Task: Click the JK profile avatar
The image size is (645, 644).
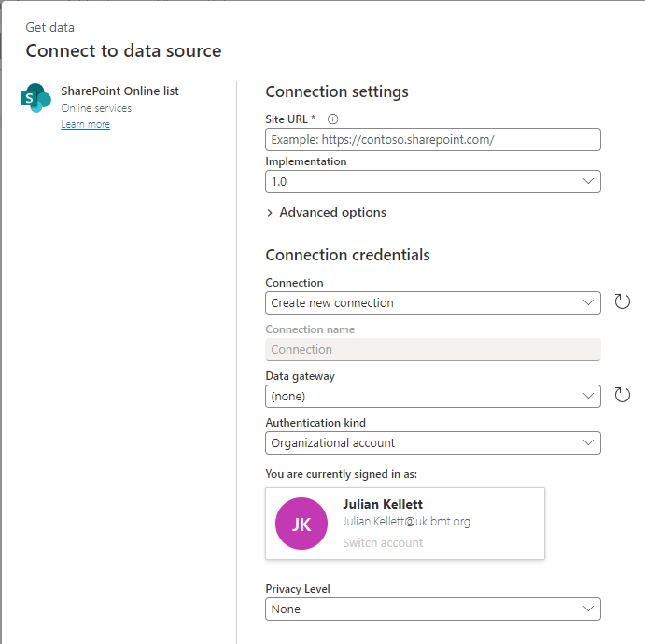Action: pyautogui.click(x=301, y=524)
